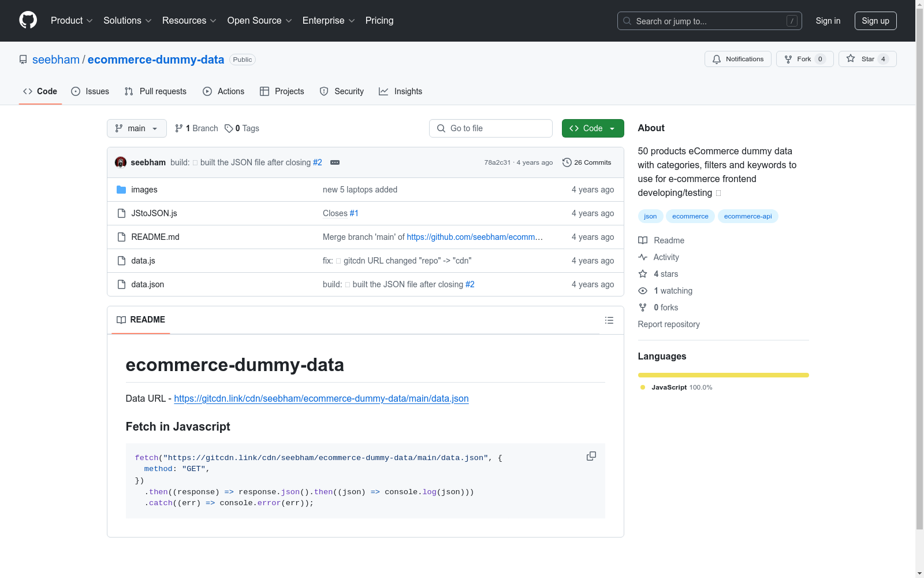Go to the Pricing page

pos(379,21)
